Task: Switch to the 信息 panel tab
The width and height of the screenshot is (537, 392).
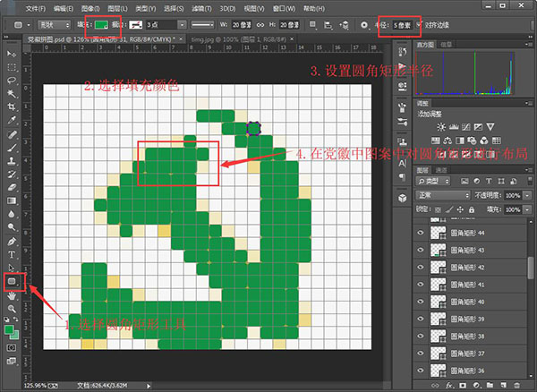Action: [x=447, y=44]
